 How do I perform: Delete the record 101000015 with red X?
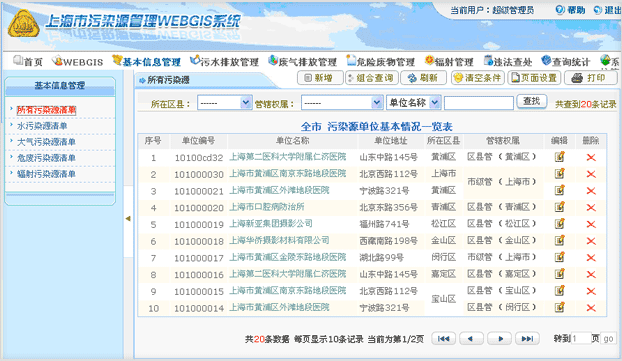point(591,291)
